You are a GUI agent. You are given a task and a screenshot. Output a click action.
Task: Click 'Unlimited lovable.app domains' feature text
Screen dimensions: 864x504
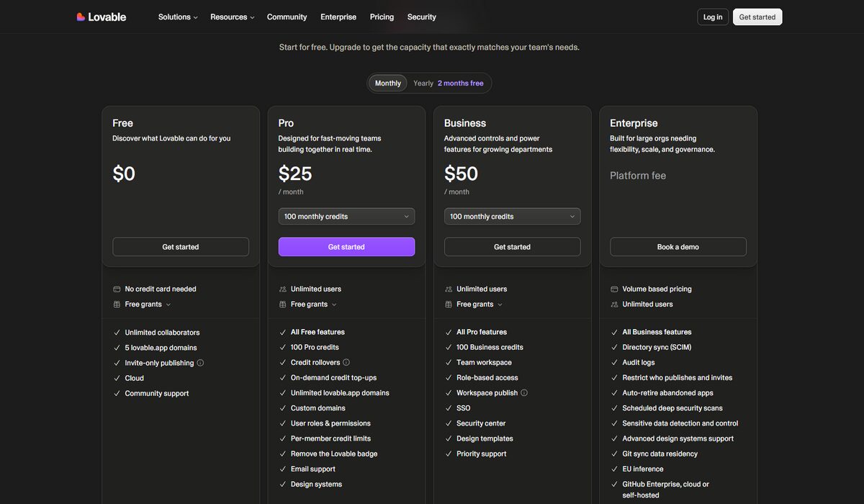pyautogui.click(x=340, y=393)
